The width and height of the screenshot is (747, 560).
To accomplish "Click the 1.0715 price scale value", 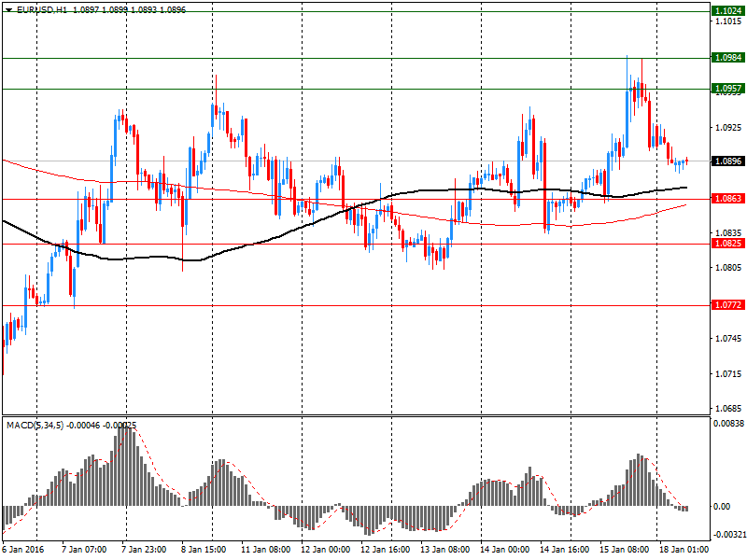I will point(728,374).
